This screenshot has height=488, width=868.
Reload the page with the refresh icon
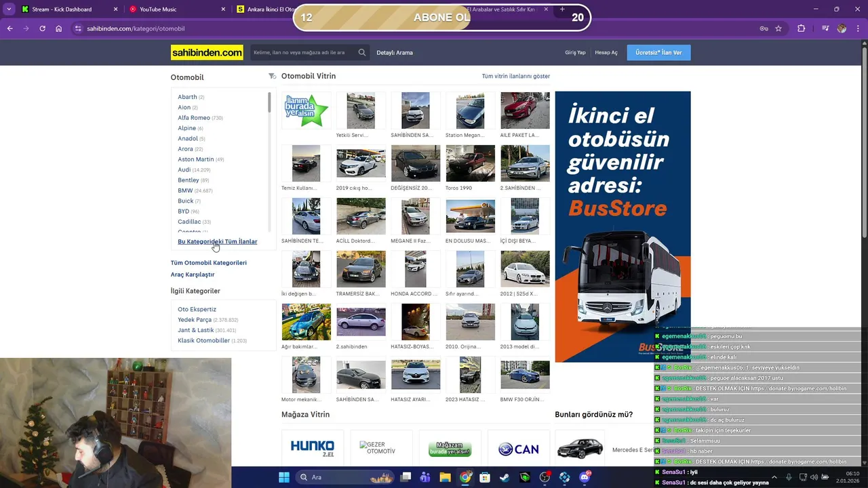pyautogui.click(x=42, y=28)
